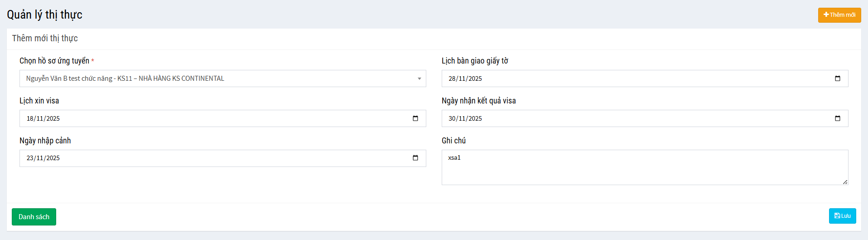The image size is (868, 240).
Task: Click calendar icon in Ngày nhận kết quả visa
Action: tap(837, 118)
